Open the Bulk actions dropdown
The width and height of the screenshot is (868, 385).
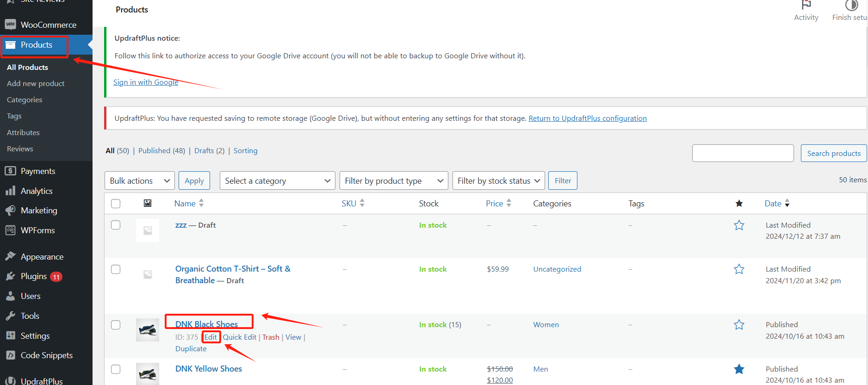tap(140, 180)
